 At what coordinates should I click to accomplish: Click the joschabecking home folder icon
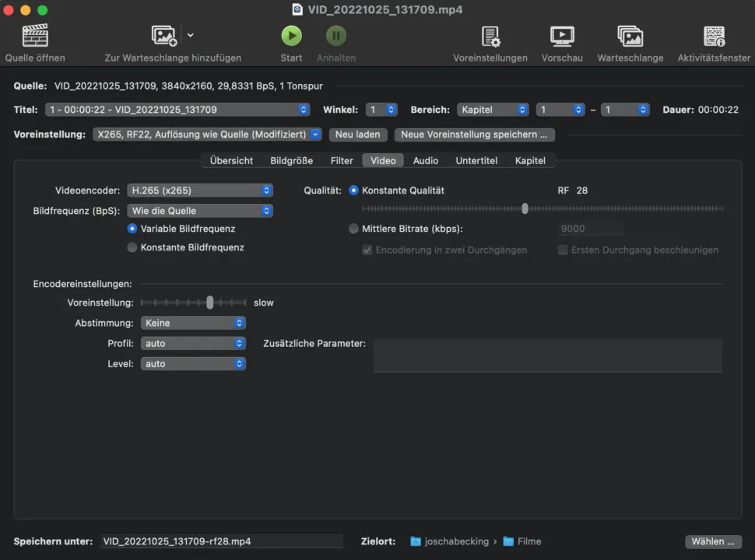click(415, 541)
